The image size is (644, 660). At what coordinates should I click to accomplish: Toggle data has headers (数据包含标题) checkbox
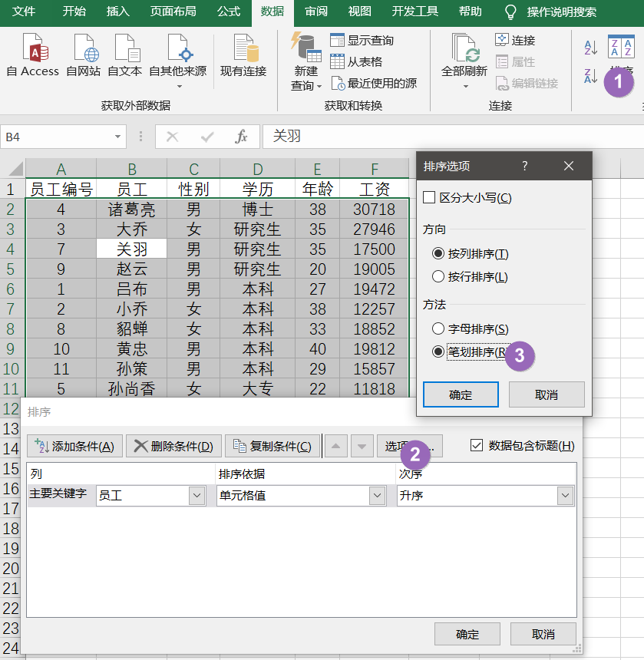[x=477, y=445]
